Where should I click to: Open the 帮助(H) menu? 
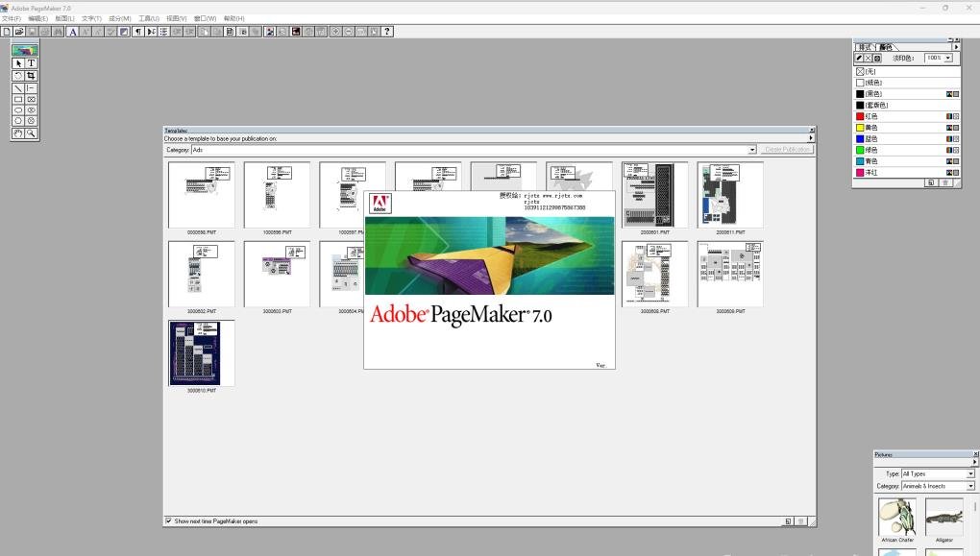tap(233, 19)
